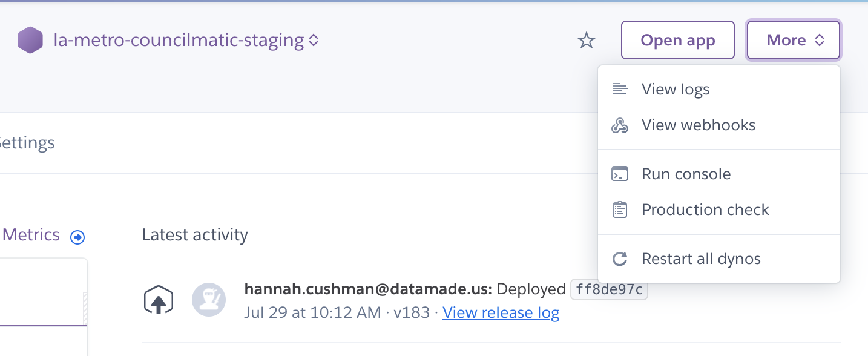Open the View release log link
The image size is (868, 356).
(501, 312)
